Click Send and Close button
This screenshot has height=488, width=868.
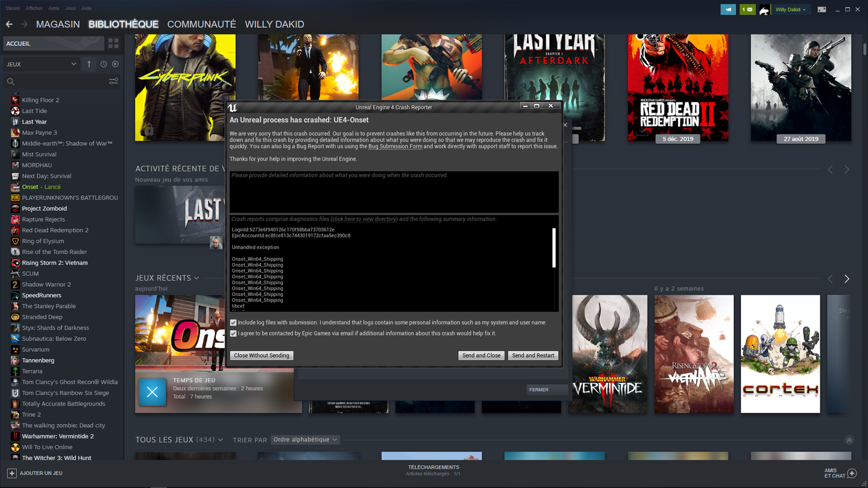tap(482, 355)
